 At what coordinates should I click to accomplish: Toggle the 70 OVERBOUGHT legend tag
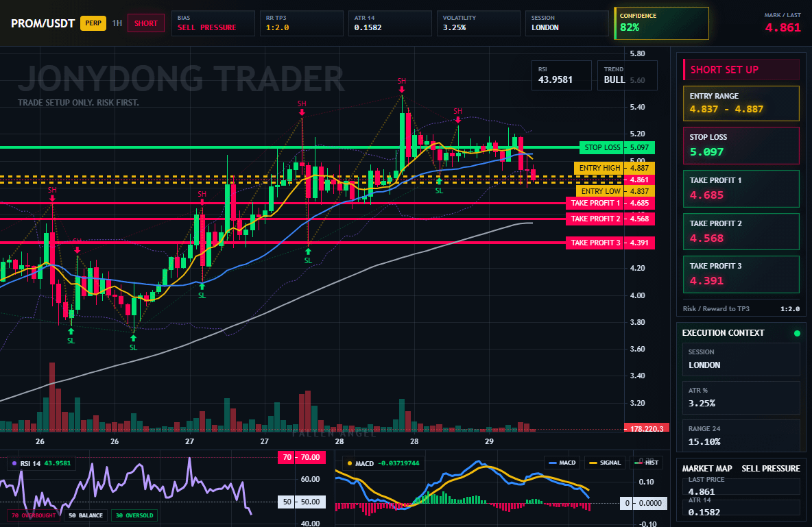click(x=34, y=515)
